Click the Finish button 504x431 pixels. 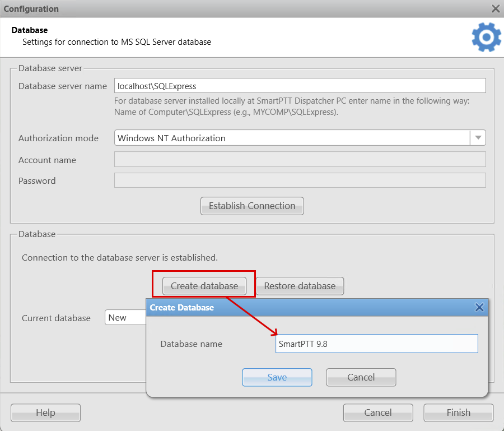(x=458, y=413)
